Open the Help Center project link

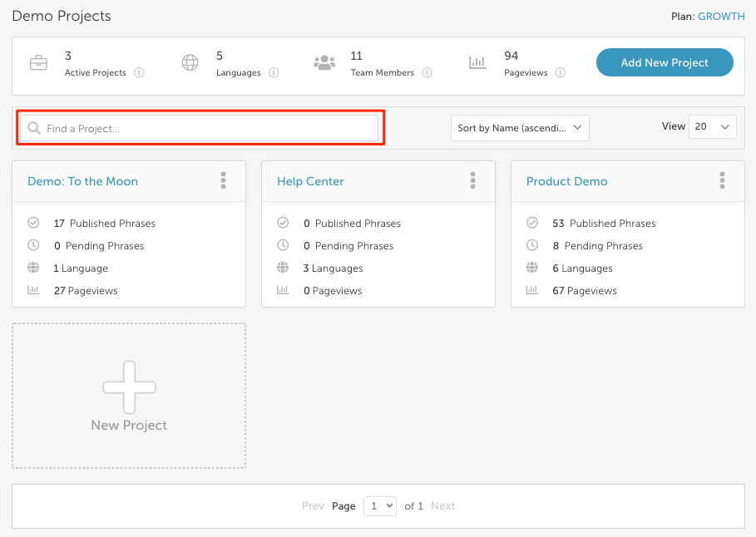click(x=310, y=181)
